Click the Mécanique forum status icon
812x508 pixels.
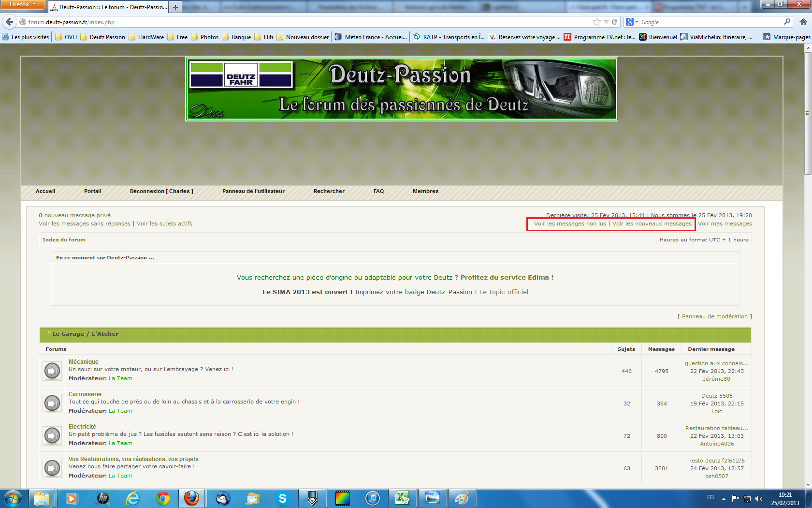[52, 371]
